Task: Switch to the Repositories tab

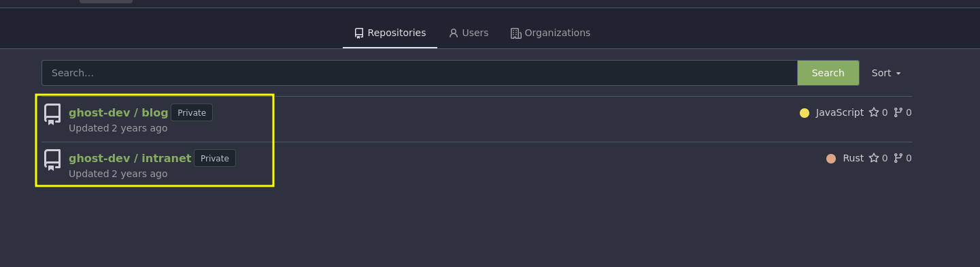Action: tap(390, 33)
